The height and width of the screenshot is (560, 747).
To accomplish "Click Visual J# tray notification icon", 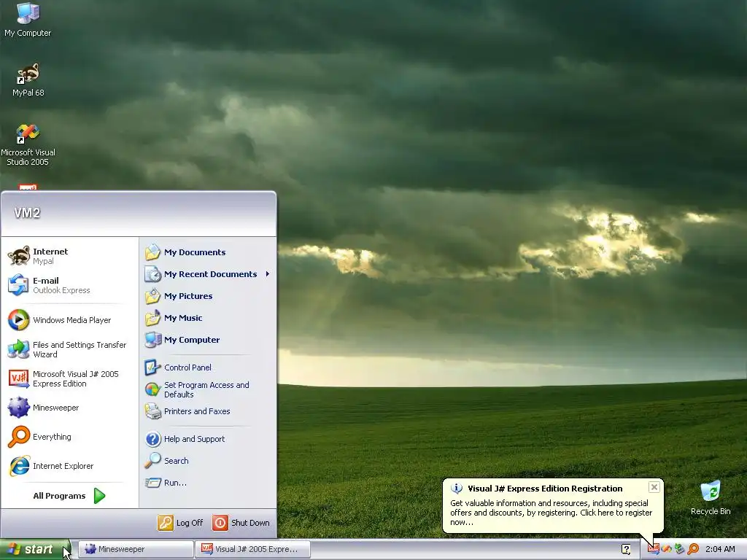I will click(x=654, y=549).
